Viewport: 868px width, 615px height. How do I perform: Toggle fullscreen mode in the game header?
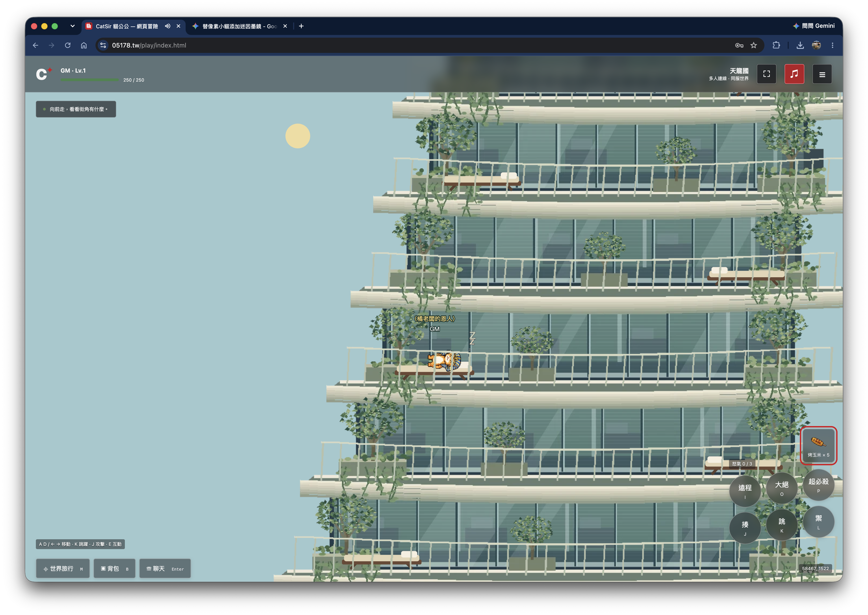pos(766,74)
